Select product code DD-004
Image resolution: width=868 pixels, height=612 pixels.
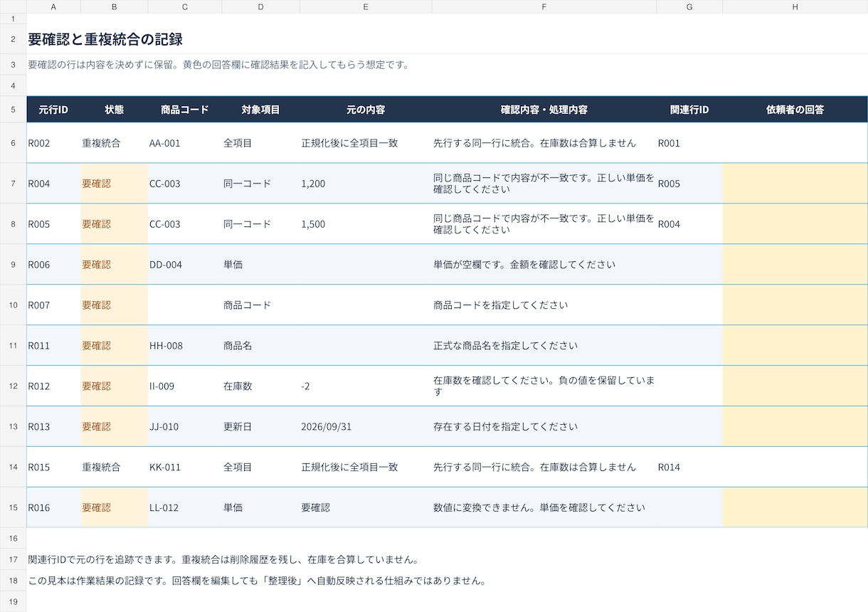click(x=185, y=265)
